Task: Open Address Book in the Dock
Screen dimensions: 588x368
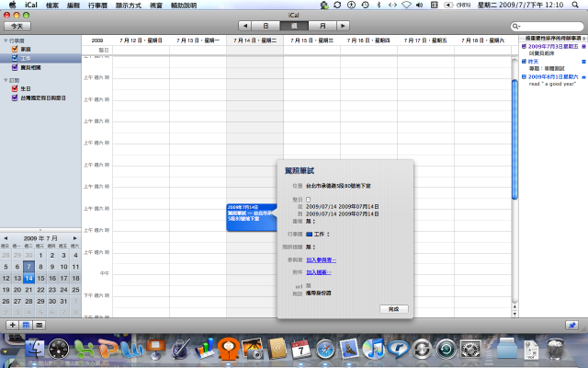Action: click(277, 349)
